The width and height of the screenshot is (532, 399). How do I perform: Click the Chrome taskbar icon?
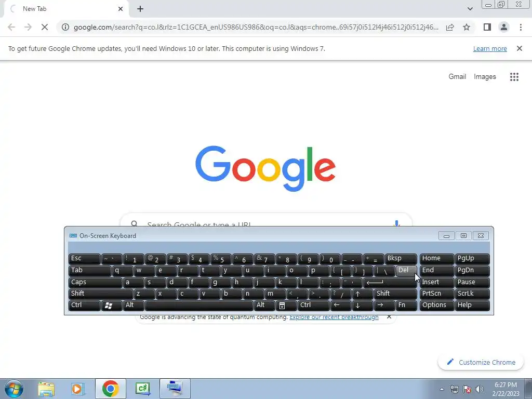(110, 389)
